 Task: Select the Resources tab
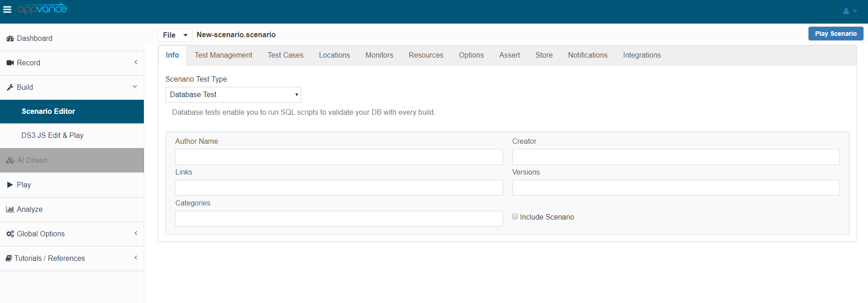[426, 55]
